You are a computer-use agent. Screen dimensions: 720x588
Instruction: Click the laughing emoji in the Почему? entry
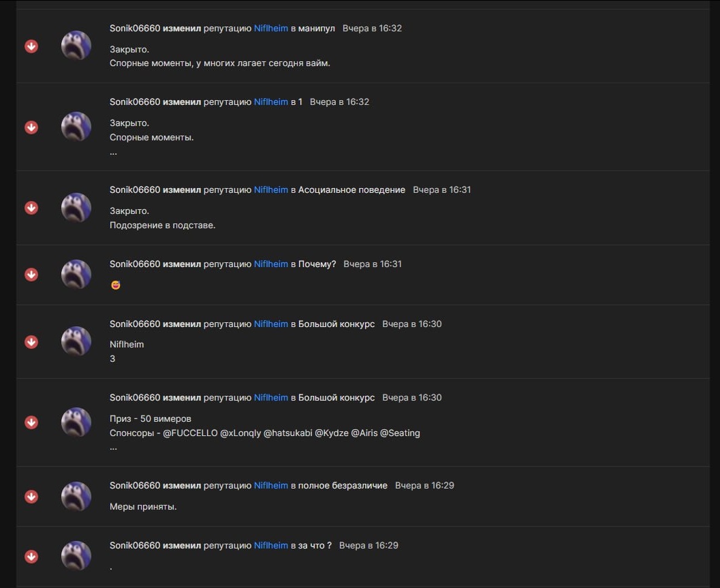point(116,285)
